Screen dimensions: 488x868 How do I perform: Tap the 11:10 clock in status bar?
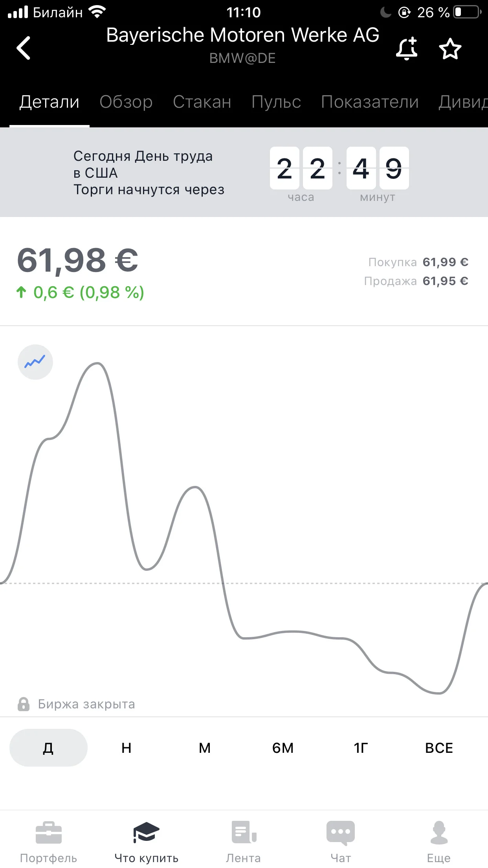point(244,12)
